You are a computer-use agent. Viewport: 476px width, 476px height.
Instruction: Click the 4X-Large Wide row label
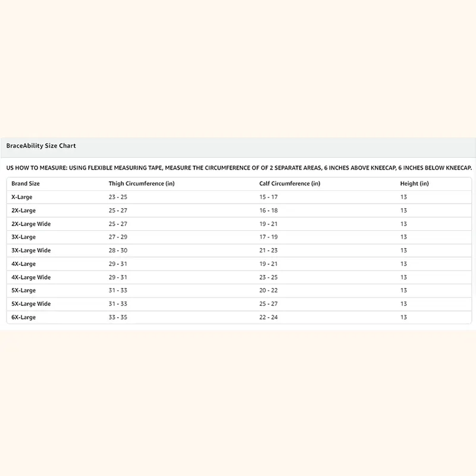click(31, 277)
